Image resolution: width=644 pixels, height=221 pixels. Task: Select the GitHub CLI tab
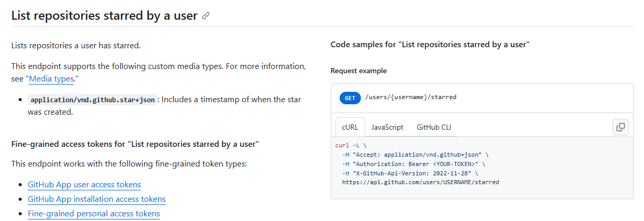click(x=433, y=127)
